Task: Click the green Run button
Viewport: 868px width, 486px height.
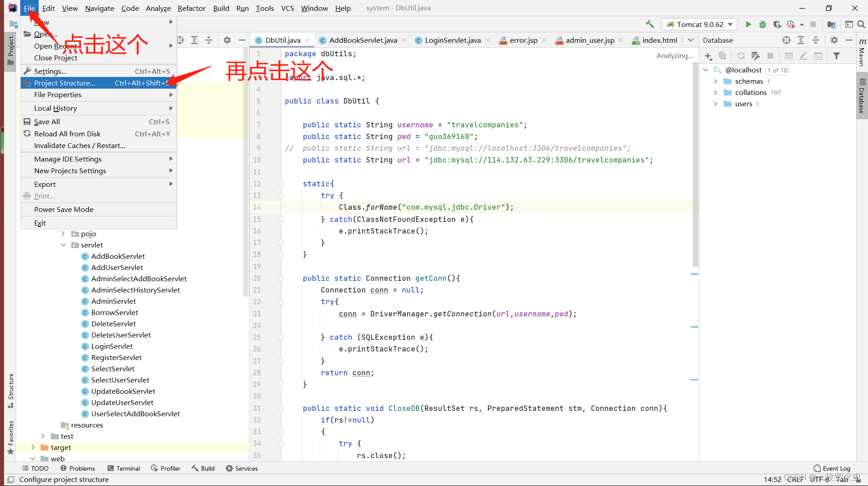Action: 748,24
